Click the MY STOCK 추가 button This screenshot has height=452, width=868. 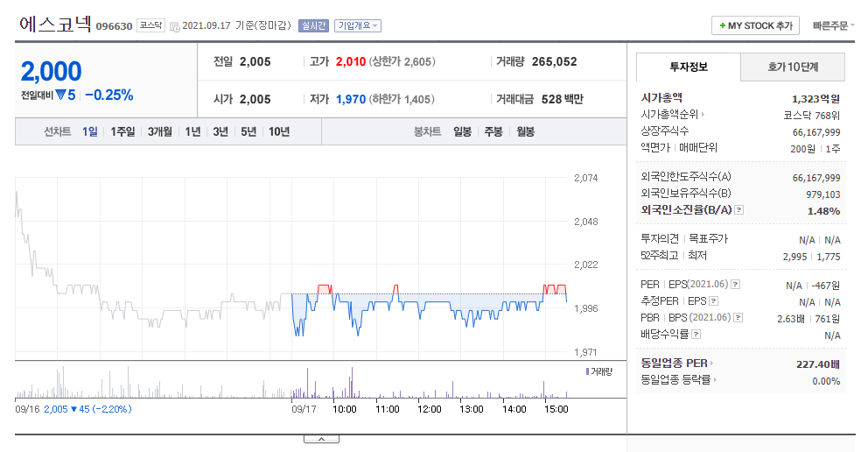[x=755, y=25]
